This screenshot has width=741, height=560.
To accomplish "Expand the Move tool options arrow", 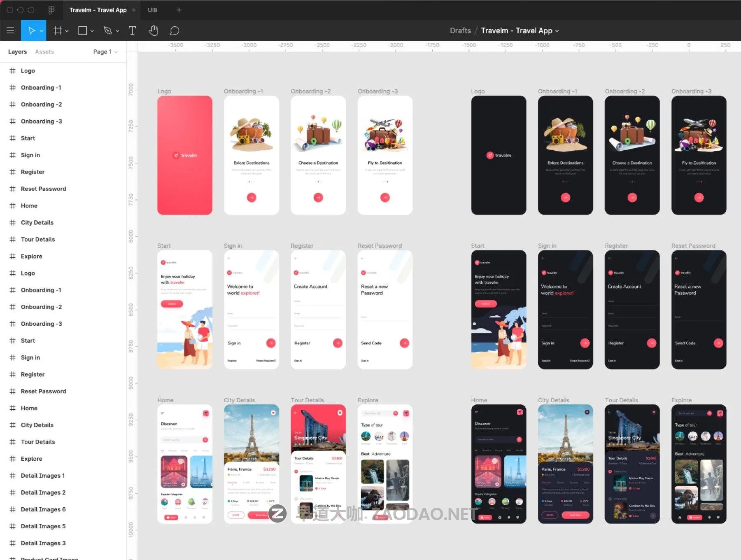I will coord(42,31).
